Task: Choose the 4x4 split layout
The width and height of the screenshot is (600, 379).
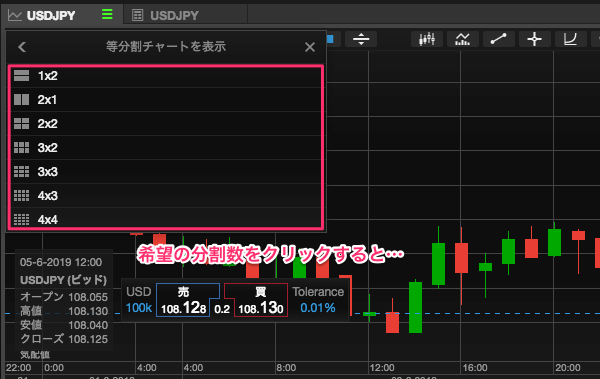Action: pyautogui.click(x=166, y=218)
